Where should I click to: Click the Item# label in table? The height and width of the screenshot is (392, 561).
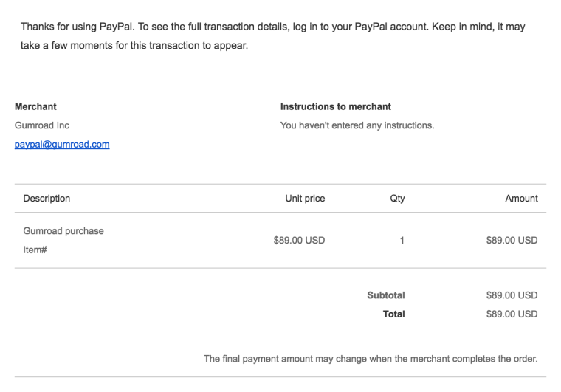(36, 250)
